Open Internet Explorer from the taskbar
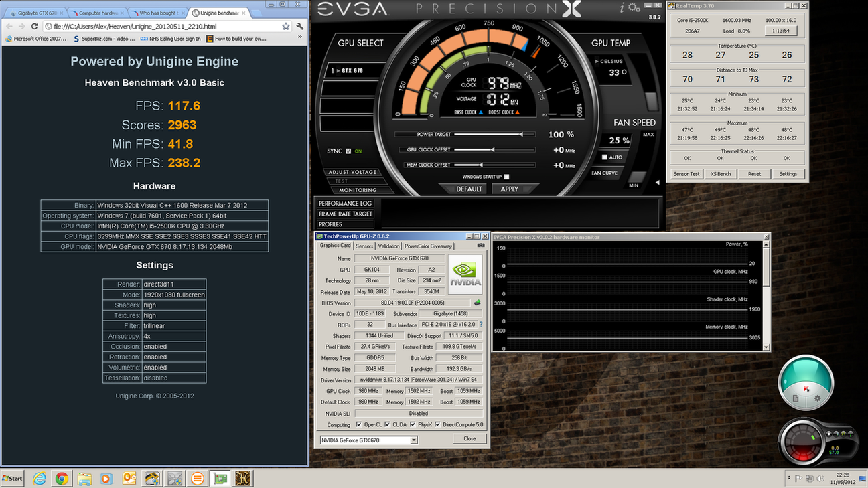Screen dimensions: 868x488 (x=40, y=478)
